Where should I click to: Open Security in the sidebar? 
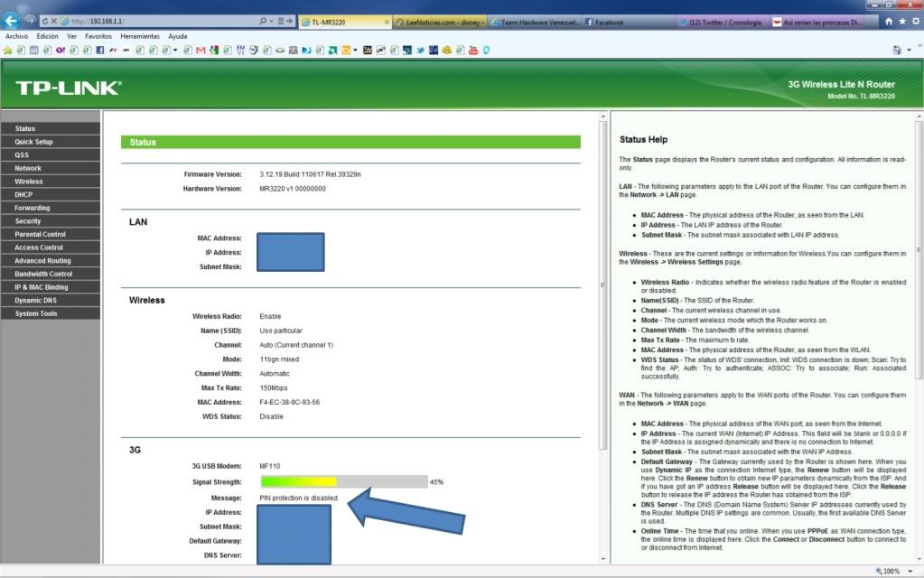click(x=50, y=221)
